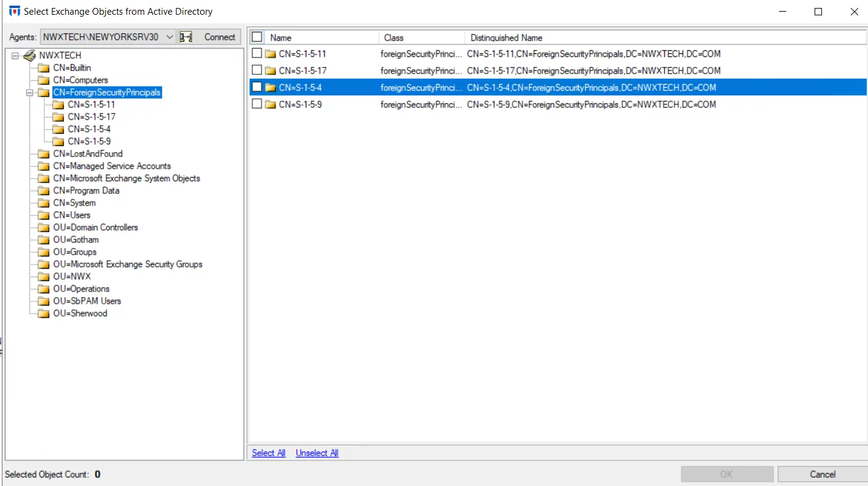Click folder icon of OU=Domain Controllers
The image size is (868, 486).
pyautogui.click(x=43, y=228)
